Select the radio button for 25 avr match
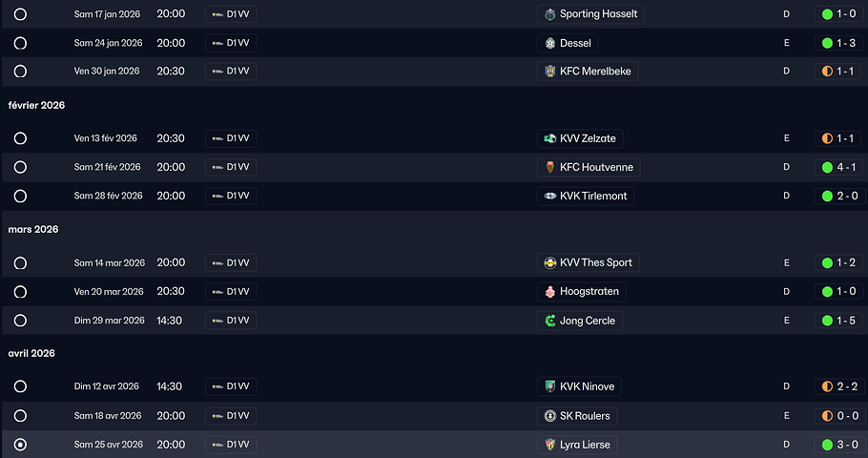868x458 pixels. pyautogui.click(x=20, y=445)
